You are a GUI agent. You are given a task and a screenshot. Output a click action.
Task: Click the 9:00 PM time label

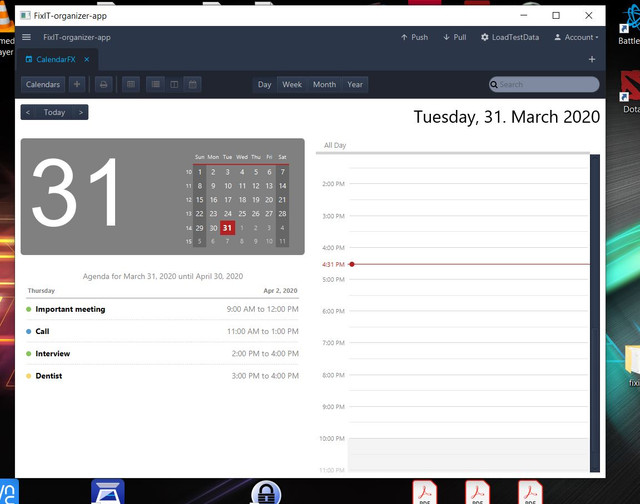(333, 407)
